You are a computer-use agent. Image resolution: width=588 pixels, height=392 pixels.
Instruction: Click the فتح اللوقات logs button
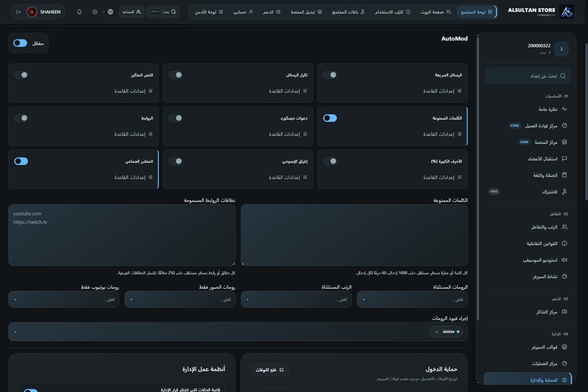click(x=269, y=370)
